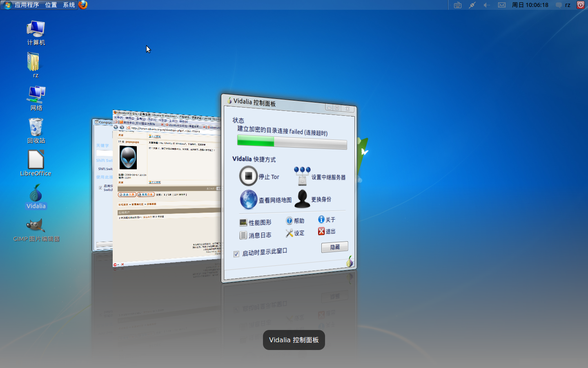Click the red power button in the panel
Viewport: 588px width, 368px height.
coord(581,5)
